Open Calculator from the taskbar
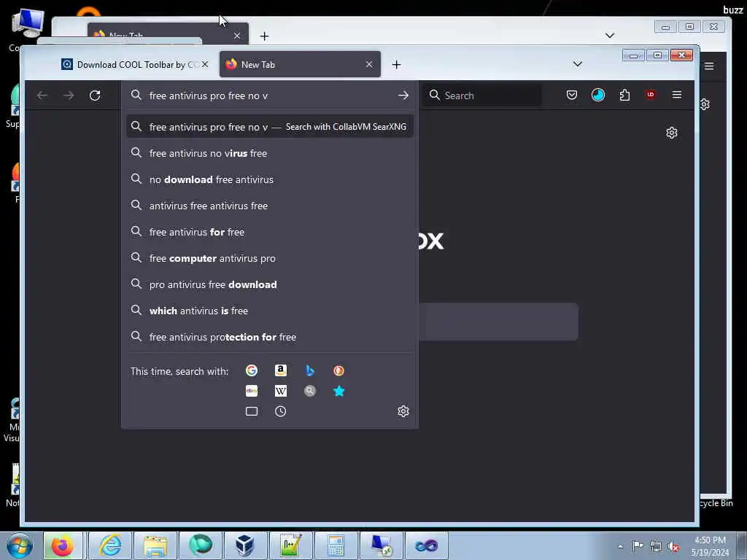The image size is (747, 560). coord(336,545)
